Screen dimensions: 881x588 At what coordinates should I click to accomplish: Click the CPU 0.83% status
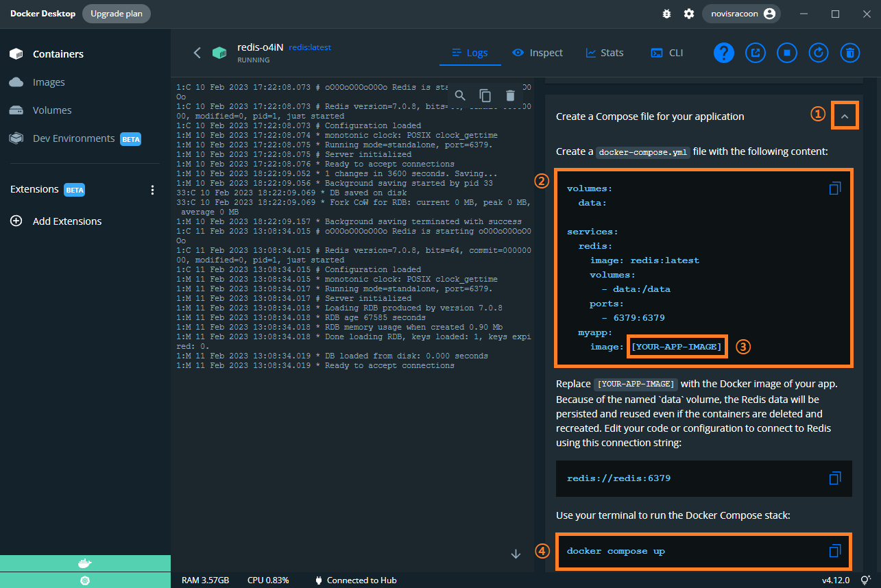coord(268,580)
